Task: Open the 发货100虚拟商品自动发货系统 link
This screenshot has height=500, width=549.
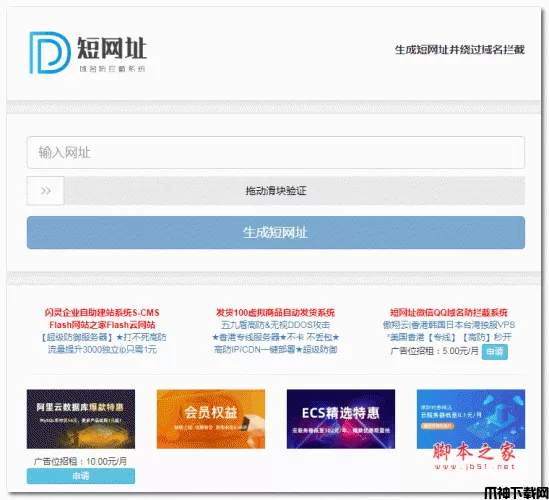Action: pos(275,312)
